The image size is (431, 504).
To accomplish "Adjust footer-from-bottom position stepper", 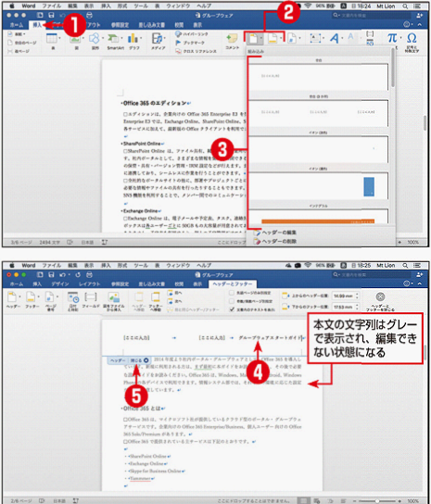I will click(x=357, y=307).
